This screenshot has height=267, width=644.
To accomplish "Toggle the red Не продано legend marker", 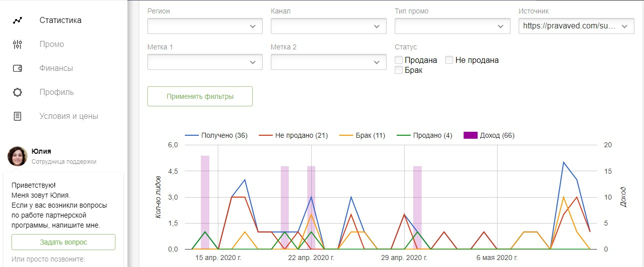I will 265,135.
